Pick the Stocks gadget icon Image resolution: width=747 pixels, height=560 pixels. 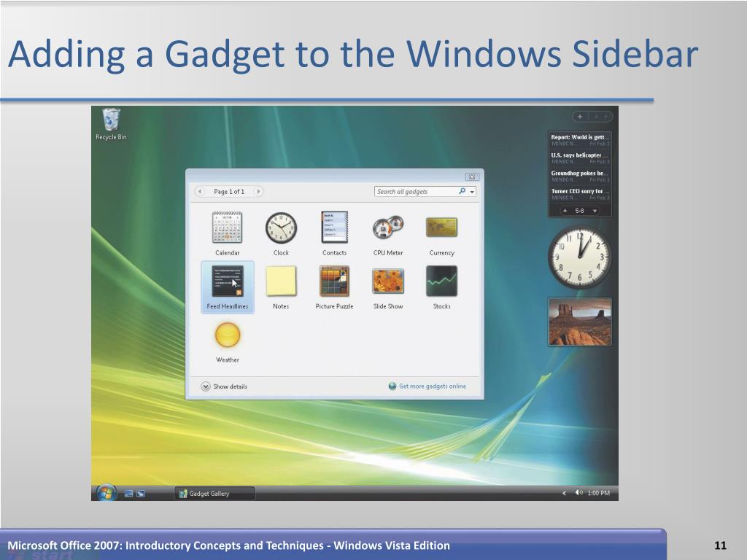tap(441, 281)
